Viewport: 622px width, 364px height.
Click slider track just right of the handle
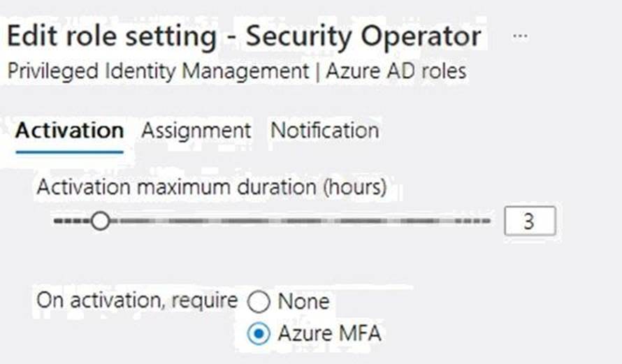pos(129,221)
